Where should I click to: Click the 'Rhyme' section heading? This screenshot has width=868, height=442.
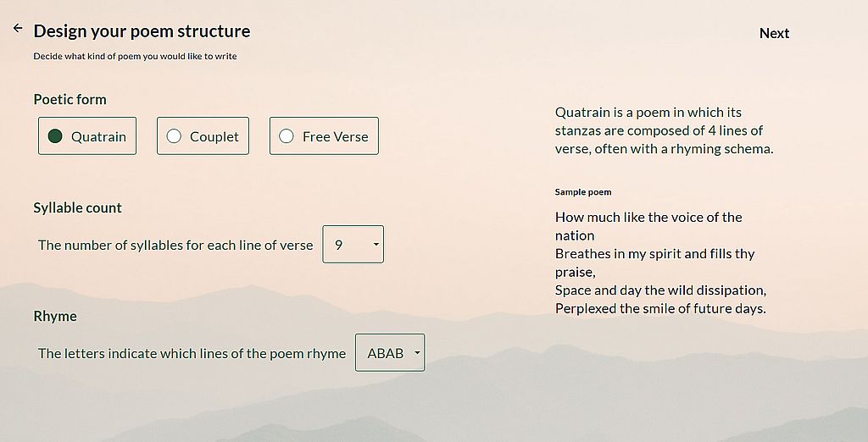pos(55,316)
